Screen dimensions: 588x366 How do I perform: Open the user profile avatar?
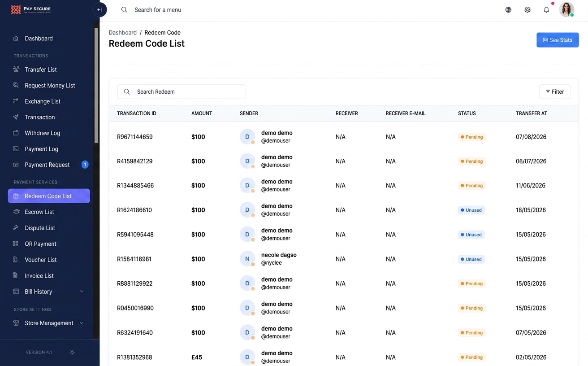click(x=566, y=9)
